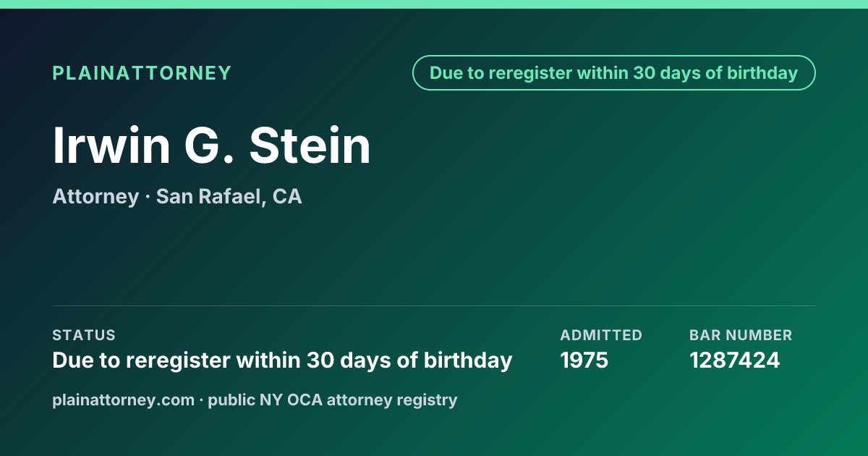
Task: Click the BAR NUMBER label
Action: pyautogui.click(x=741, y=335)
